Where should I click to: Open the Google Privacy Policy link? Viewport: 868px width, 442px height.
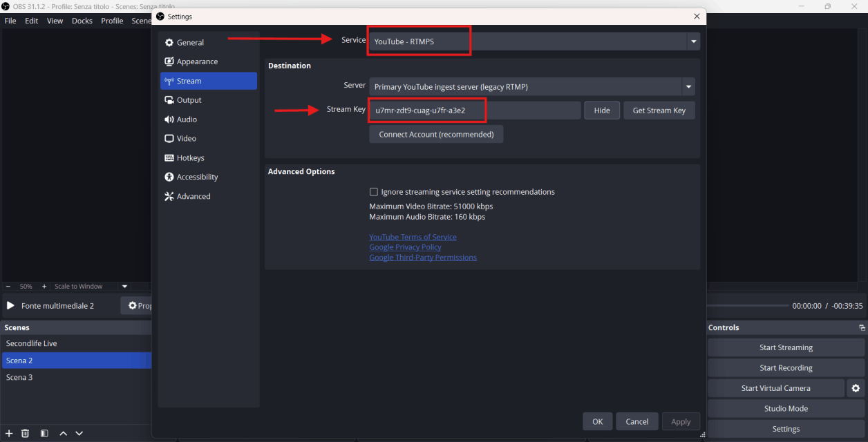point(405,247)
